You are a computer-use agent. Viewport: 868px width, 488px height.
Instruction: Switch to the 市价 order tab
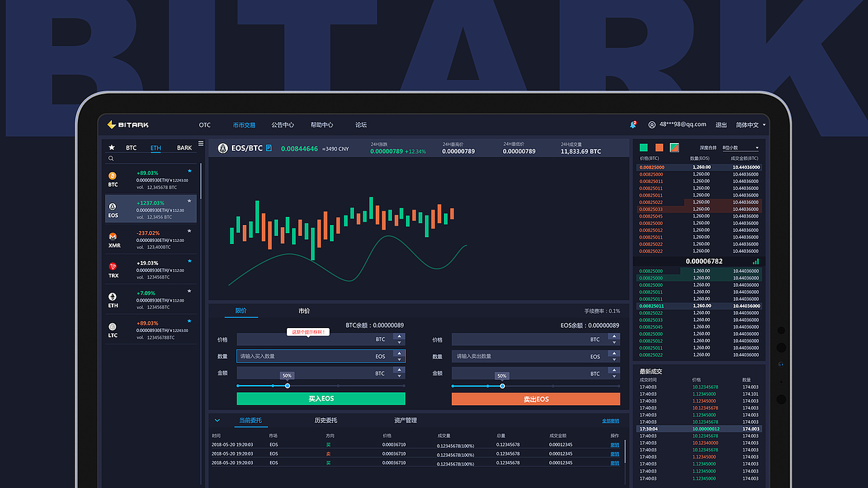click(304, 310)
